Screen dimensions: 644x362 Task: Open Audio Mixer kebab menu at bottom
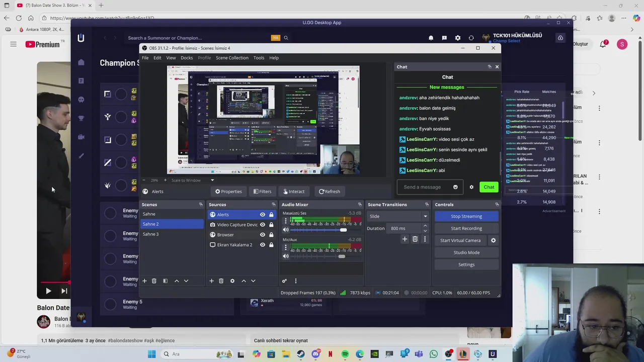click(x=295, y=281)
